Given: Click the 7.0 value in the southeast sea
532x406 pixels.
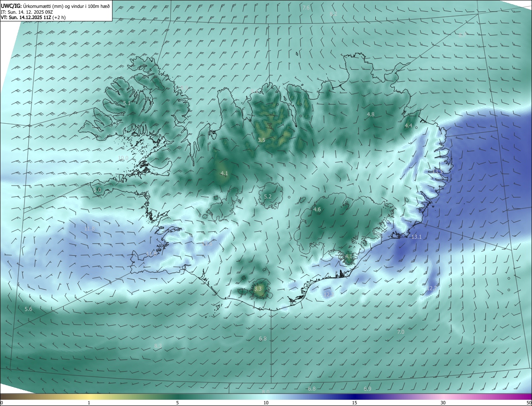Looking at the screenshot, I should coord(401,332).
